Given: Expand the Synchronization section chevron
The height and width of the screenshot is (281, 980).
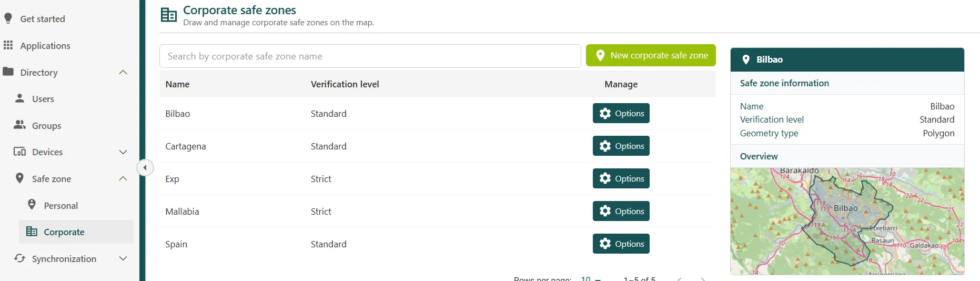Looking at the screenshot, I should 123,258.
